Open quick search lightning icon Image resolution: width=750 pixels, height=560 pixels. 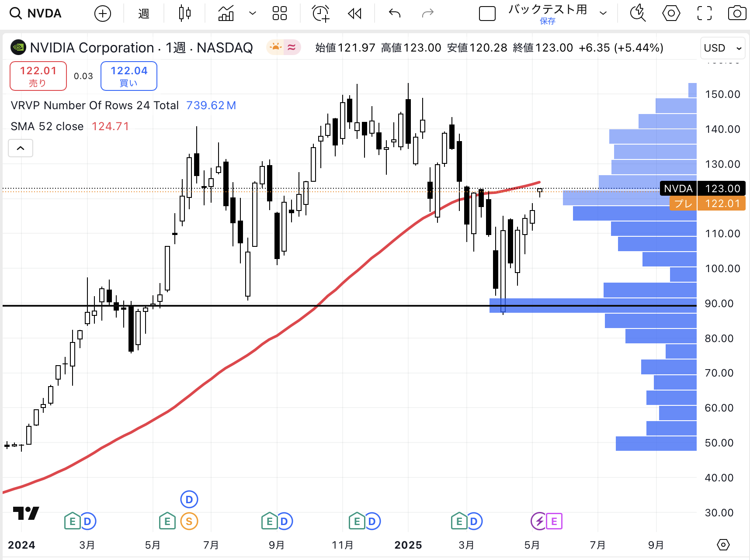638,14
